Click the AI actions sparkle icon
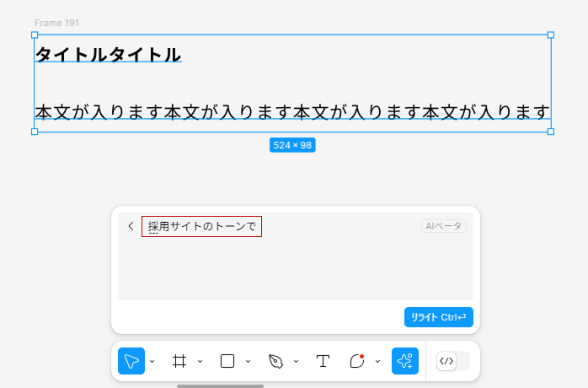Image resolution: width=588 pixels, height=388 pixels. coord(405,361)
